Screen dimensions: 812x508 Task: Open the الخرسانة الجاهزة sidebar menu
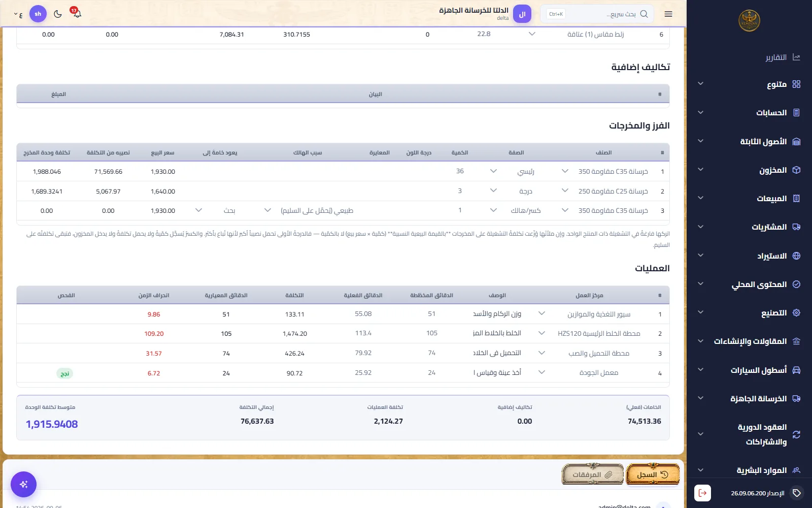[750, 399]
